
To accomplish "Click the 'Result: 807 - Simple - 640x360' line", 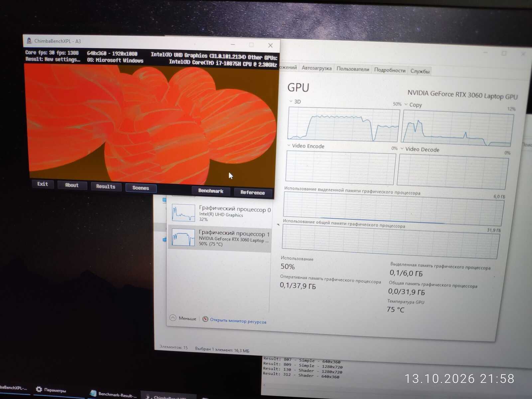I will click(x=302, y=360).
